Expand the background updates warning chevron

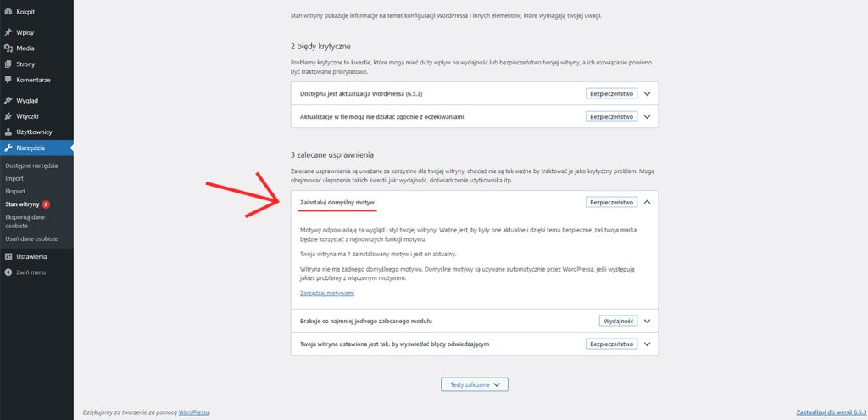647,117
